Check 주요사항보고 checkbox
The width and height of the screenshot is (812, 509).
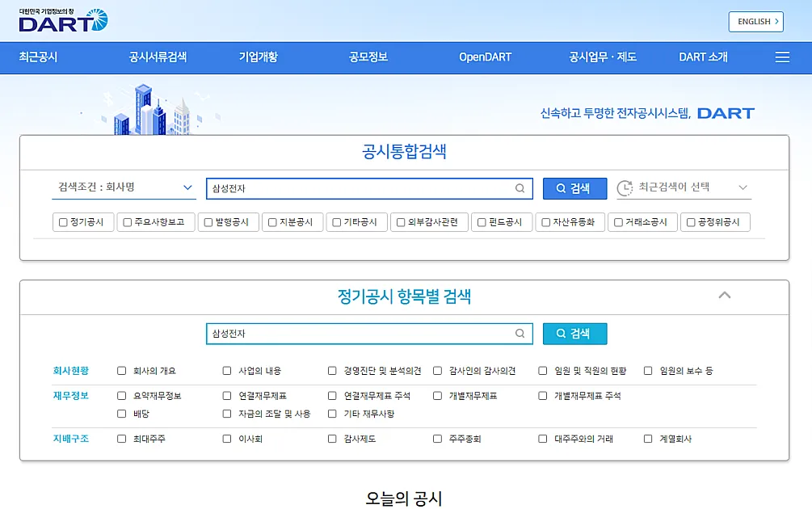128,223
